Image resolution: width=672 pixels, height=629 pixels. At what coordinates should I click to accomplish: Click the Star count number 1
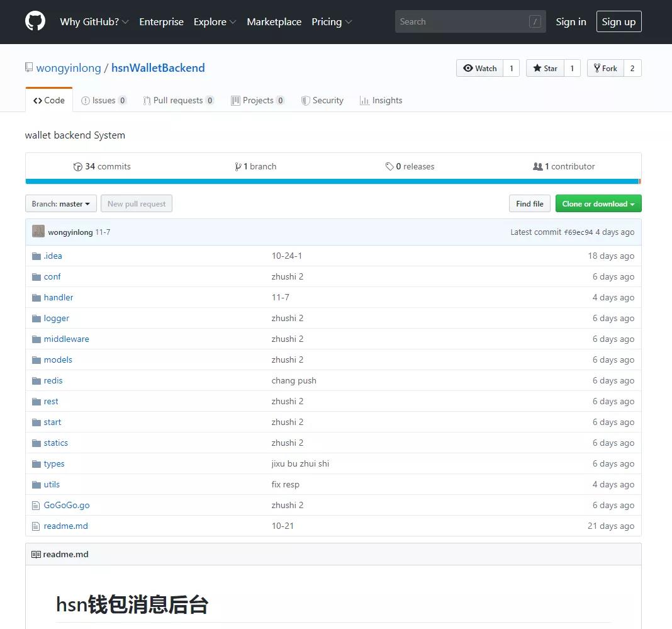click(572, 68)
